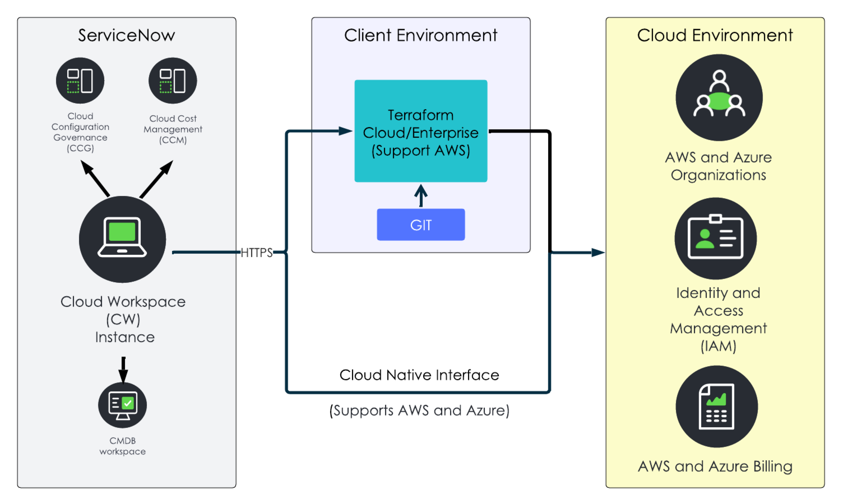Click the "Cloud Configuration Governance (CCG)" caption
Screen dimensions: 843x504
[x=80, y=132]
